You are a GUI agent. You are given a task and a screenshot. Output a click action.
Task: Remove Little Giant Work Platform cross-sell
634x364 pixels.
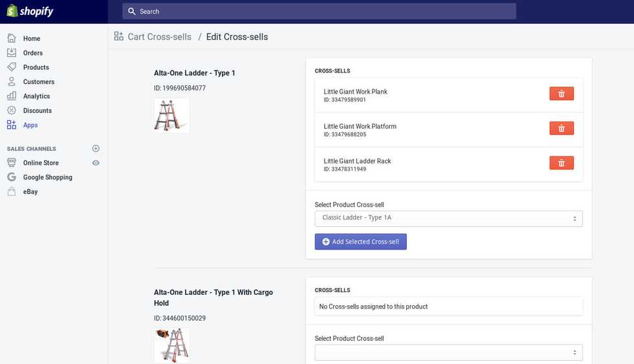click(561, 128)
